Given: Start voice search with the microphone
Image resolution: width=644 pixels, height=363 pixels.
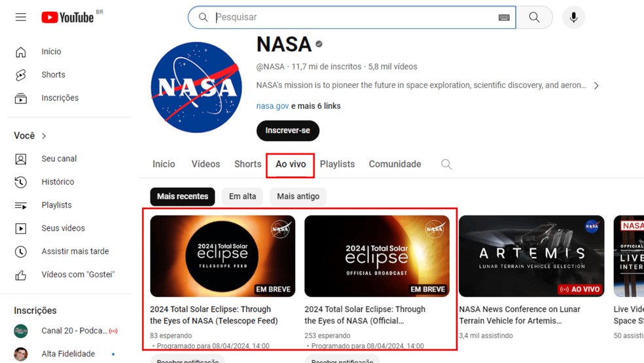Looking at the screenshot, I should coord(574,17).
